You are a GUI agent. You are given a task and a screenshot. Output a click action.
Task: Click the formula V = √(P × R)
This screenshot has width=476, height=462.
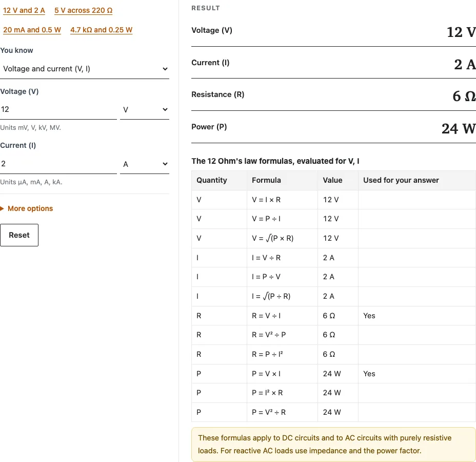(x=272, y=238)
